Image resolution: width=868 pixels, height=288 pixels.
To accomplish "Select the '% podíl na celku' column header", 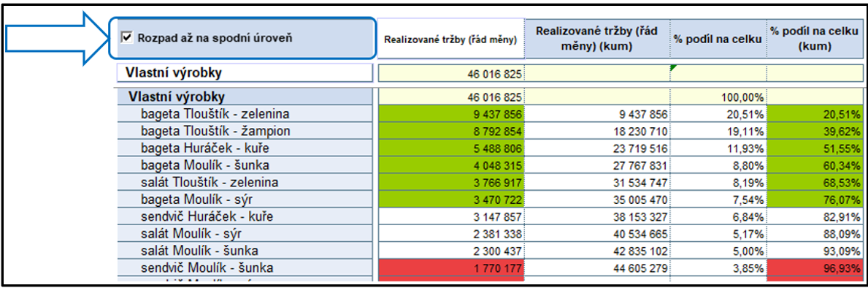I will click(x=718, y=38).
